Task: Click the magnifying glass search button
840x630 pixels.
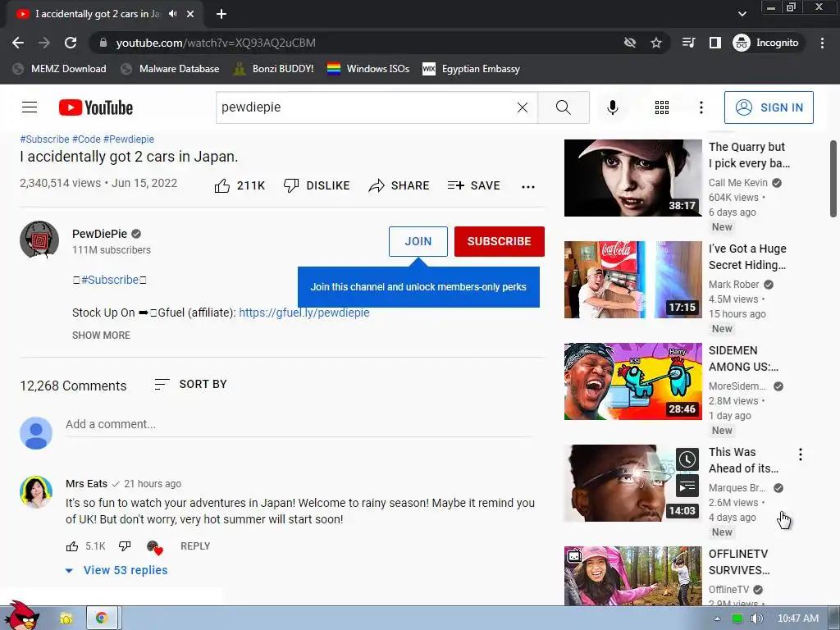Action: [x=564, y=107]
